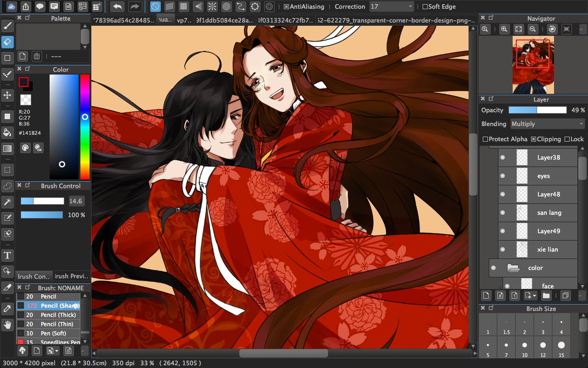Viewport: 588px width, 368px height.
Task: Select the Pencil (Thick) brush
Action: (48, 315)
